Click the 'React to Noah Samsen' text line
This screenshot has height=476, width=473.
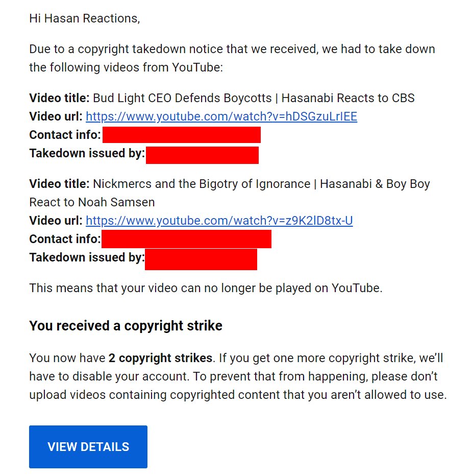click(92, 202)
